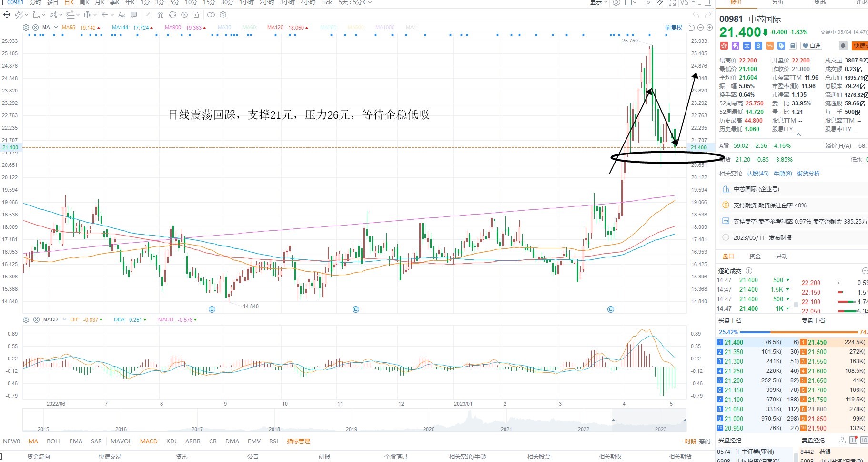
Task: Open 指标管理 indicator management
Action: [298, 441]
